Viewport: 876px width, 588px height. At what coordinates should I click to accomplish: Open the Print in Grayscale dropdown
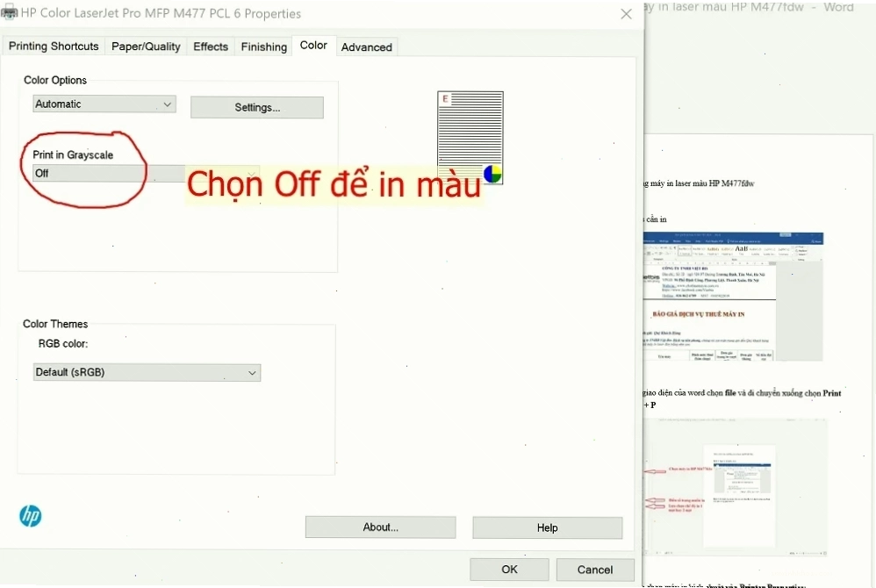[x=145, y=173]
